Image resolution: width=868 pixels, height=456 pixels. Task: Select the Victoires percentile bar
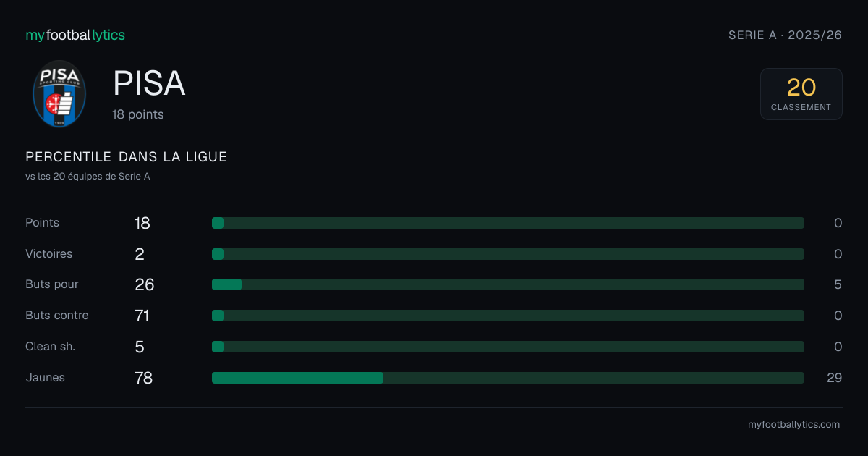click(508, 254)
